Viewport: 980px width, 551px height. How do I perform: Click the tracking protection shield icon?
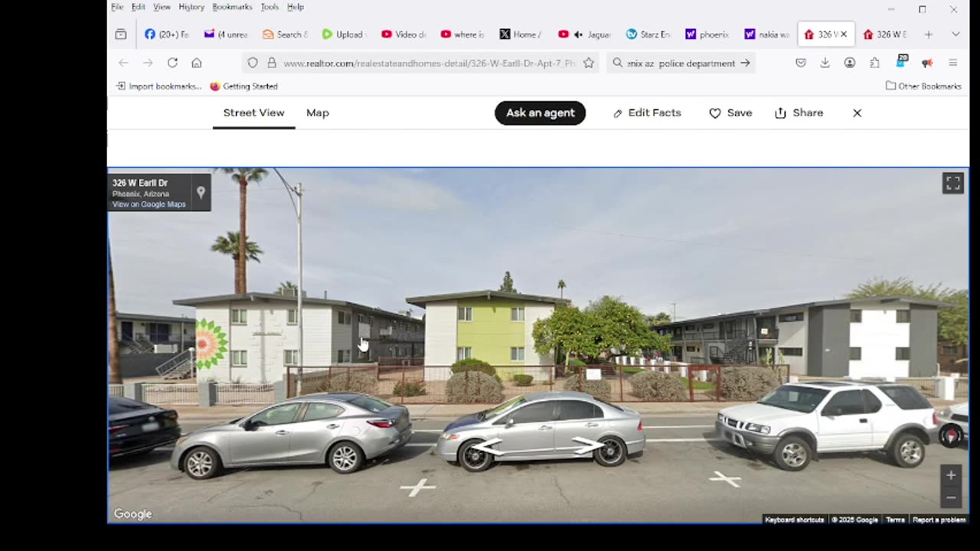253,63
